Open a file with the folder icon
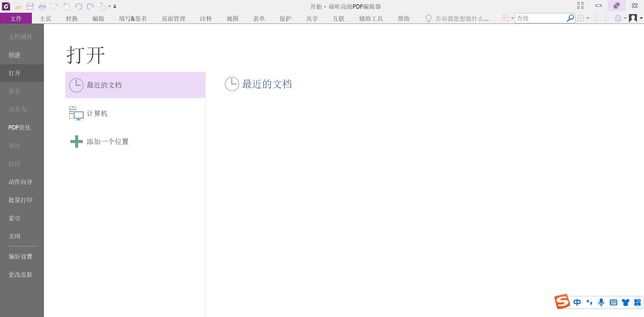 (18, 6)
